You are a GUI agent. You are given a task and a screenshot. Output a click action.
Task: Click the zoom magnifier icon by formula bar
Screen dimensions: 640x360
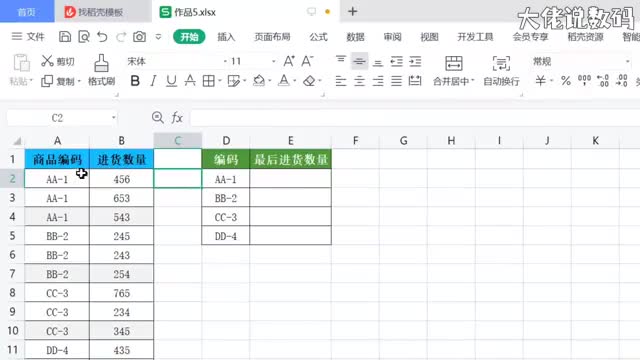[x=158, y=118]
